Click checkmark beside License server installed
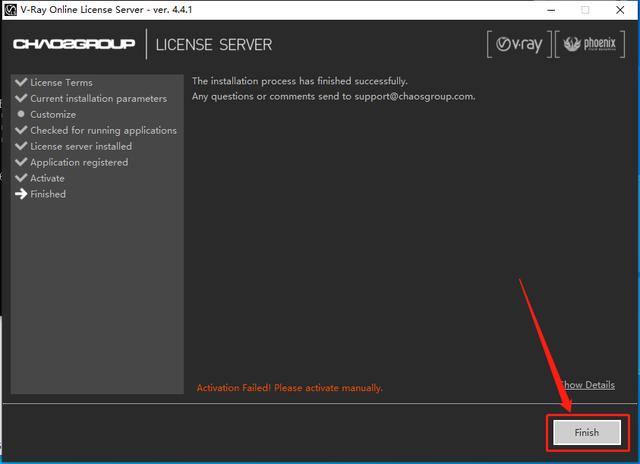The height and width of the screenshot is (464, 640). tap(21, 146)
